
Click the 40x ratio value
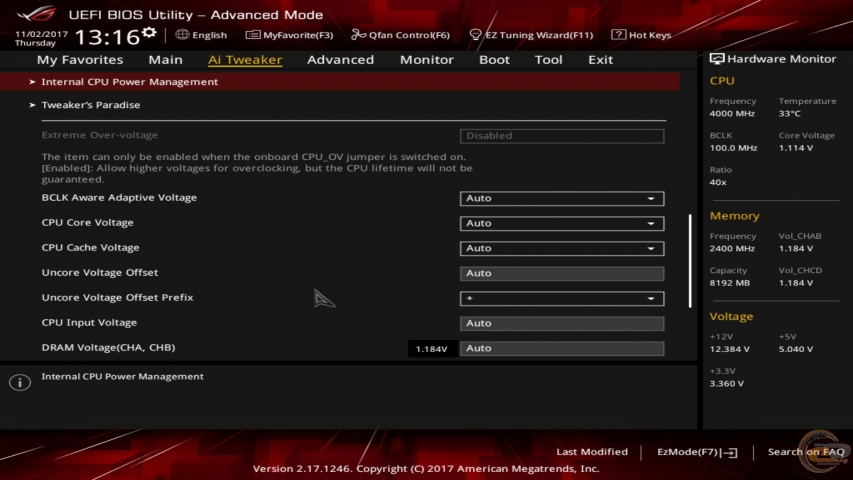(718, 182)
